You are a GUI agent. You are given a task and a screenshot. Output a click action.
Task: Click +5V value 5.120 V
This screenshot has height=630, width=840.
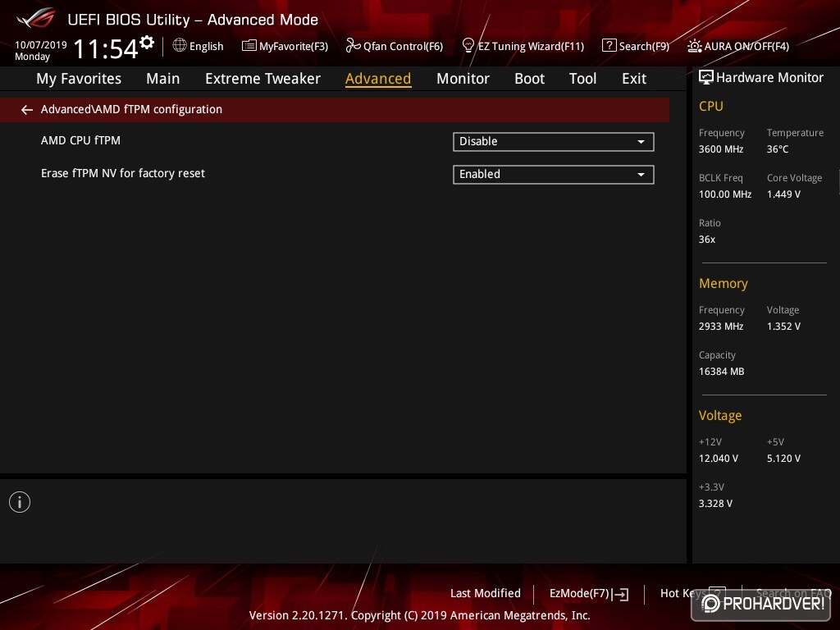[783, 459]
